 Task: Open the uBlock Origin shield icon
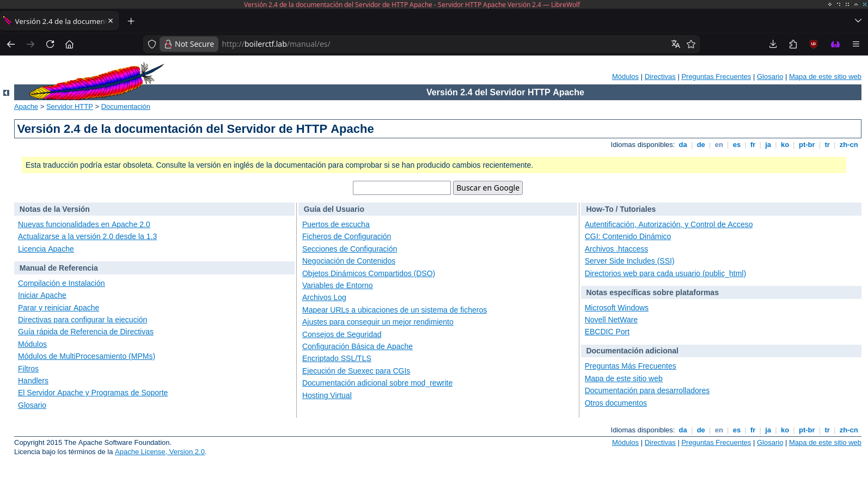(814, 44)
